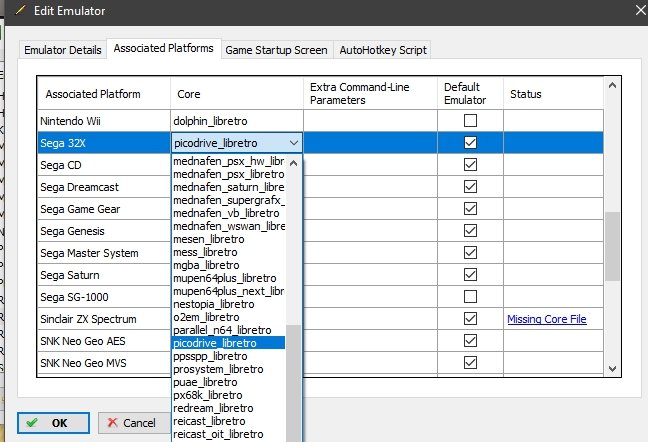Collapse the picodrive_libretro core dropdown arrow
648x442 pixels.
pyautogui.click(x=294, y=143)
